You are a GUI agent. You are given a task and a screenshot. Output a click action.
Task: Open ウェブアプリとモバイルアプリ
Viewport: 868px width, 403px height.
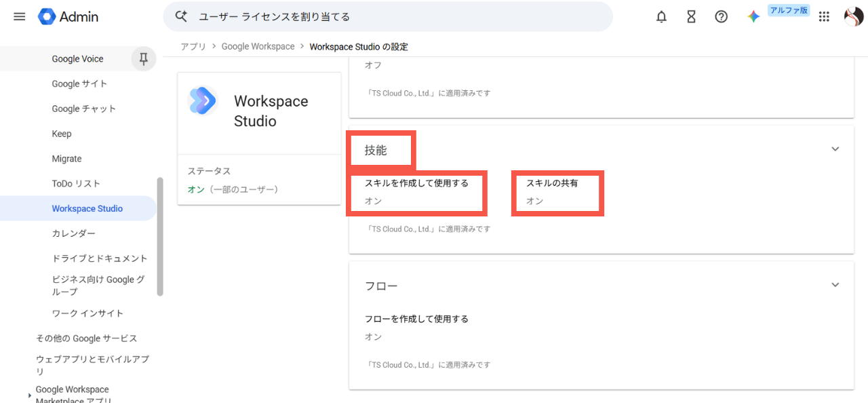point(92,365)
